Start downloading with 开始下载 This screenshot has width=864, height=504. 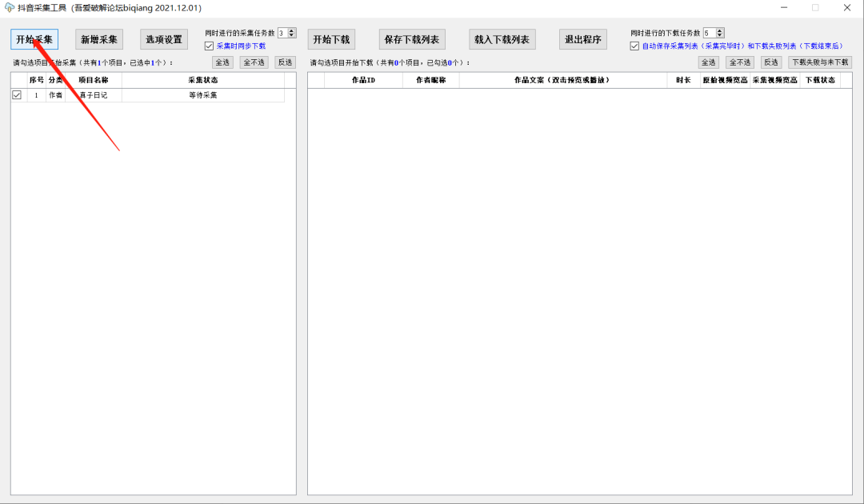coord(331,39)
